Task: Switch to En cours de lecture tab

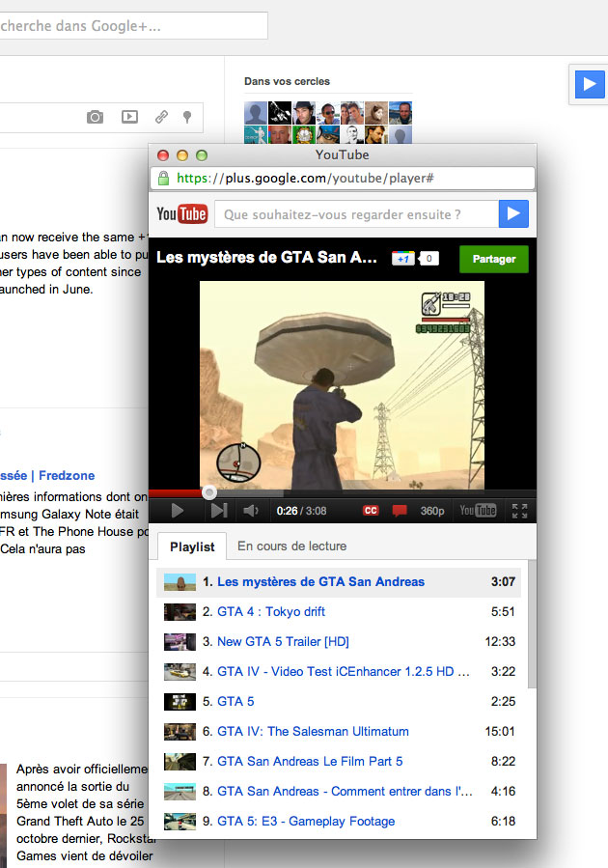Action: 292,546
